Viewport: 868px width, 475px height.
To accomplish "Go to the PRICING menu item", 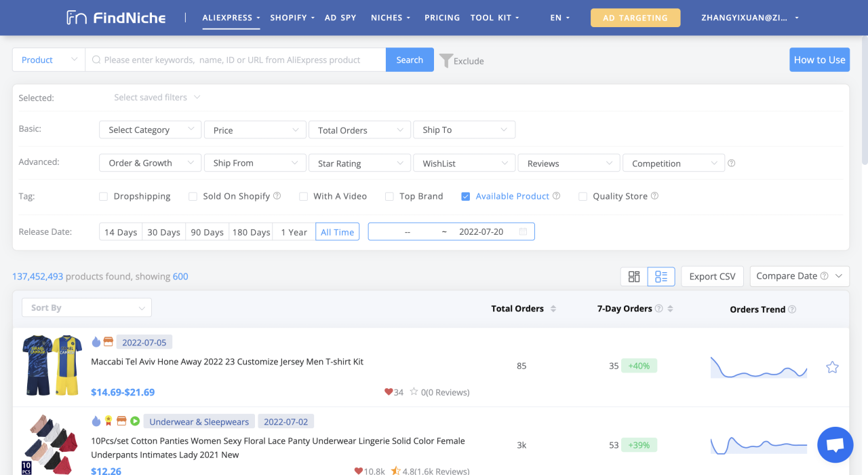I will 441,18.
